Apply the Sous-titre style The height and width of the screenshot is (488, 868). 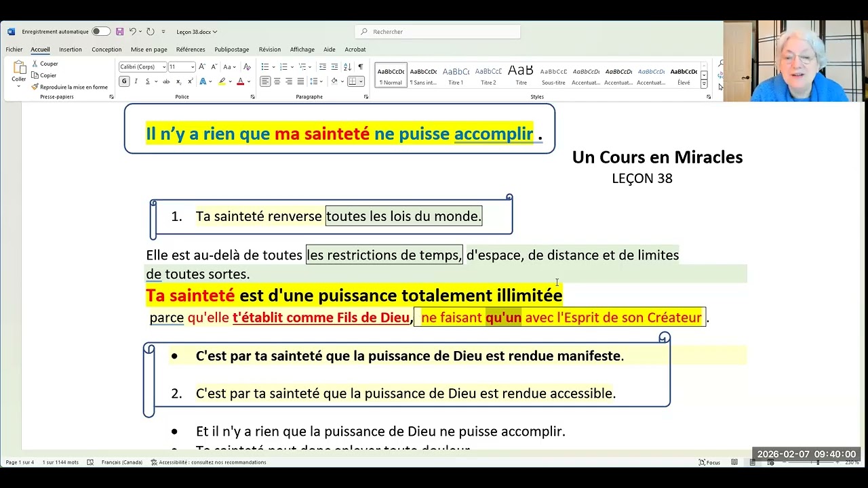pyautogui.click(x=553, y=75)
